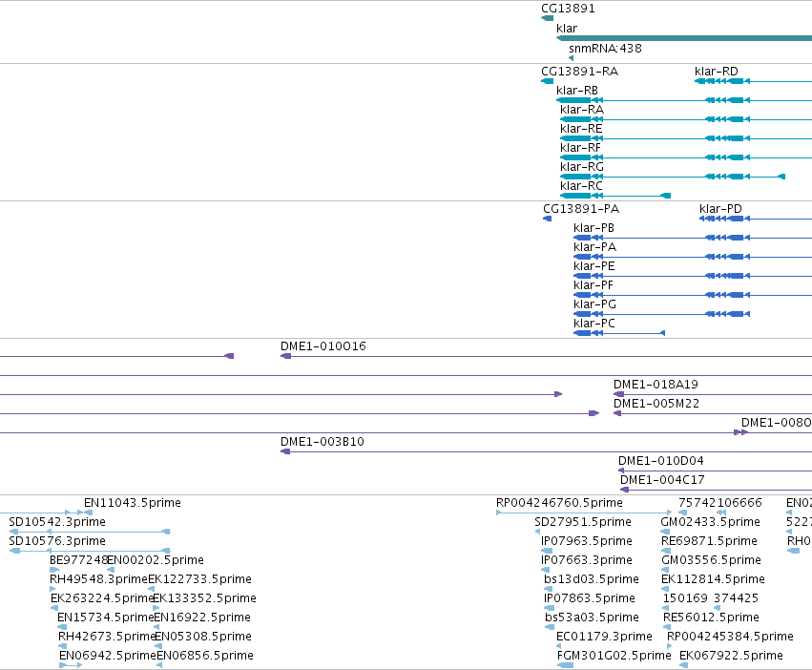Click the GM03556.5prime EST label
The height and width of the screenshot is (670, 812).
[711, 560]
